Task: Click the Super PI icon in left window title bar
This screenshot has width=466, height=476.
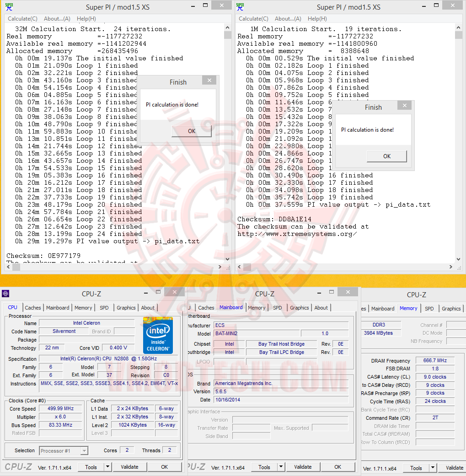Action: (x=9, y=7)
